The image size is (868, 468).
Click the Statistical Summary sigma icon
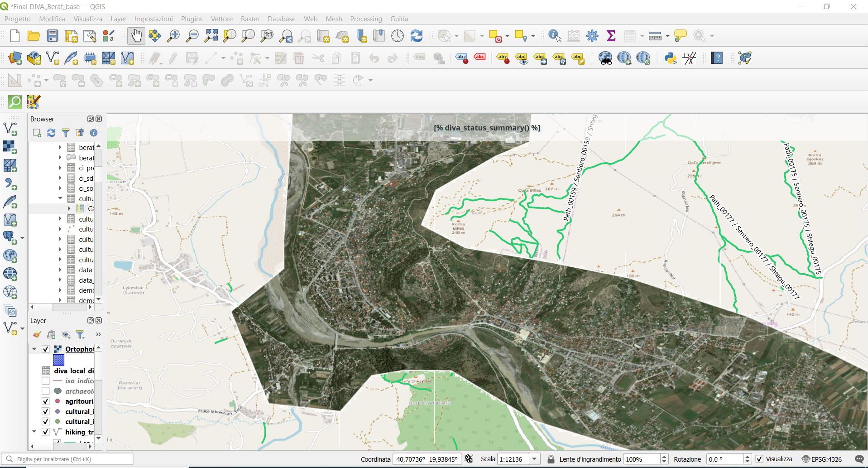pyautogui.click(x=611, y=36)
